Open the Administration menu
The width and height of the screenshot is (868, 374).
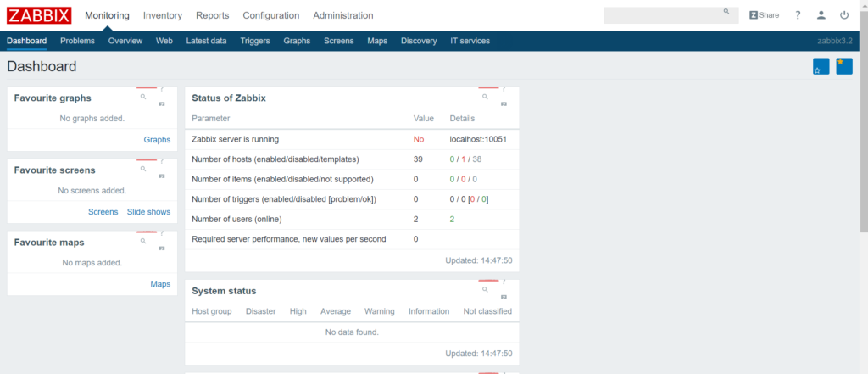343,15
